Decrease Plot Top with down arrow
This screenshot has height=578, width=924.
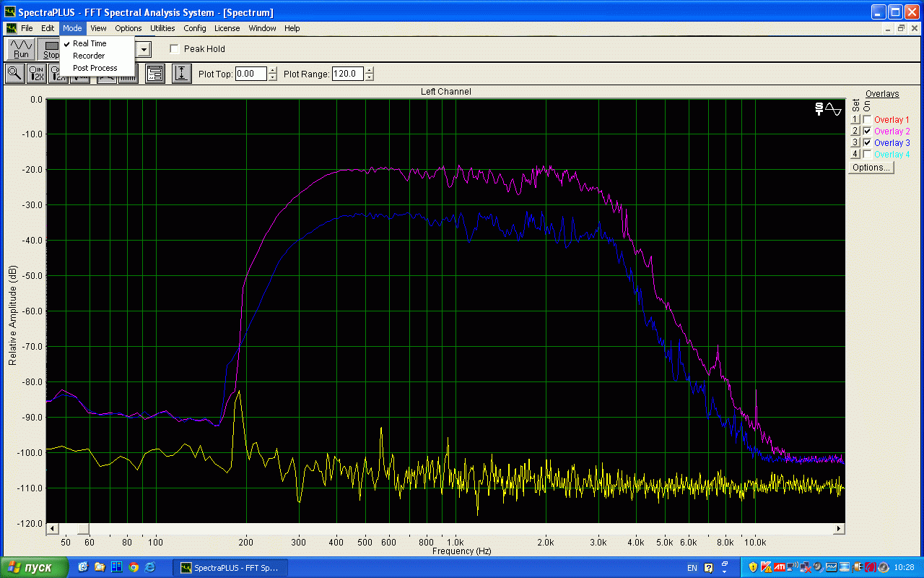(272, 77)
